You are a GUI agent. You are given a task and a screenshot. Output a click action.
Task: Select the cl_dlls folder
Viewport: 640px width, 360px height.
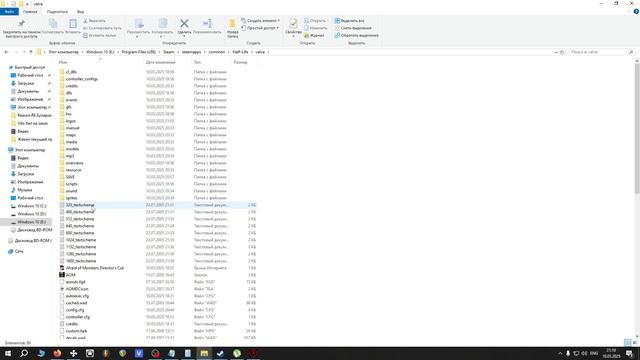coord(71,72)
